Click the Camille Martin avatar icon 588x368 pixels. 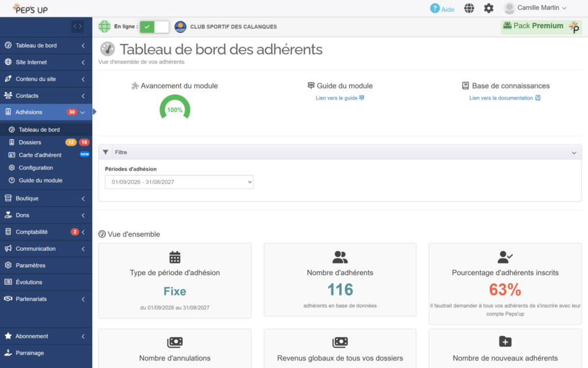[x=509, y=8]
